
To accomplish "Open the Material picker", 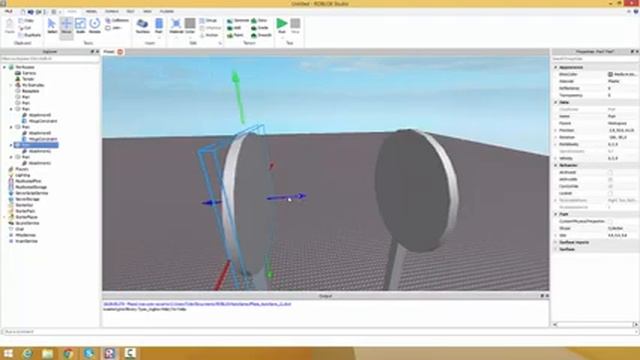I will point(176,26).
